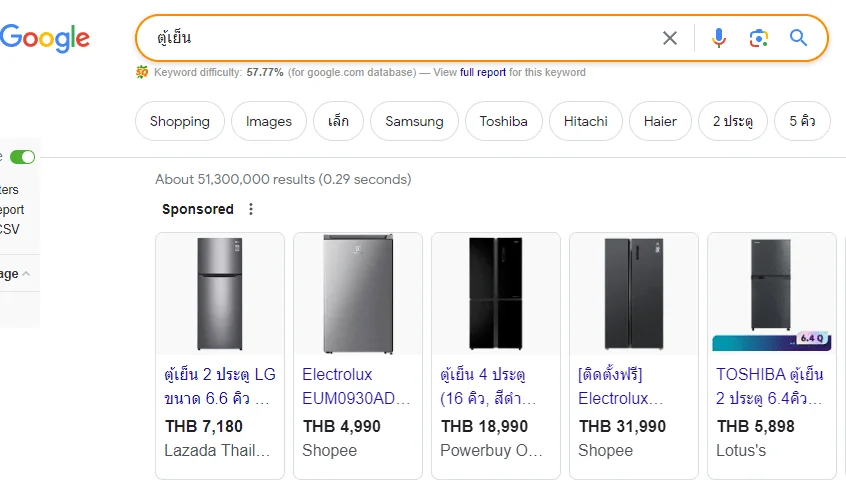
Task: Focus the Google search input field
Action: click(x=405, y=38)
